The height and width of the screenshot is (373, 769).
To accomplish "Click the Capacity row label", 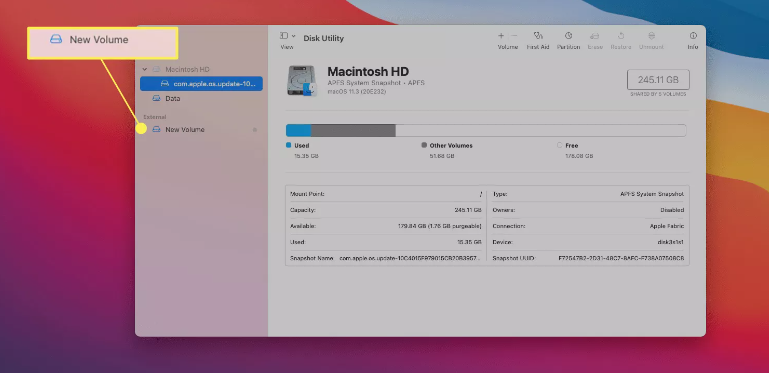I will (303, 210).
